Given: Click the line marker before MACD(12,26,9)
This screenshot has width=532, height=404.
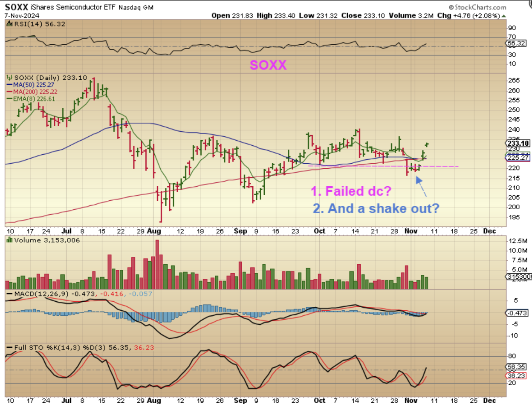Looking at the screenshot, I should tap(9, 294).
